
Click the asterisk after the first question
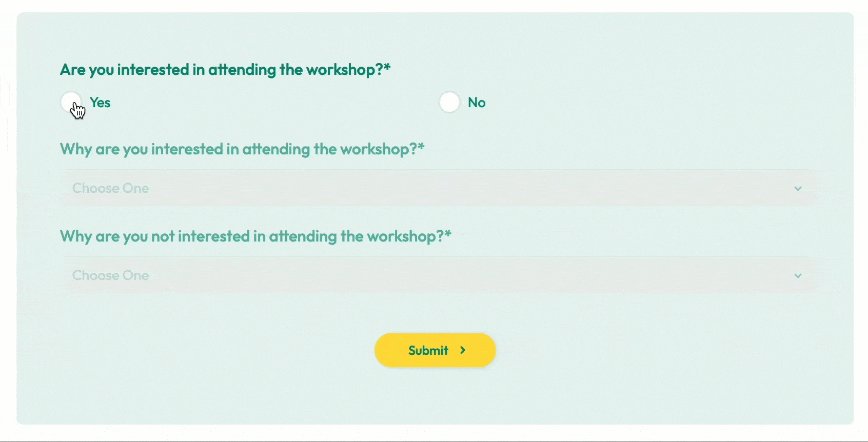(x=387, y=67)
